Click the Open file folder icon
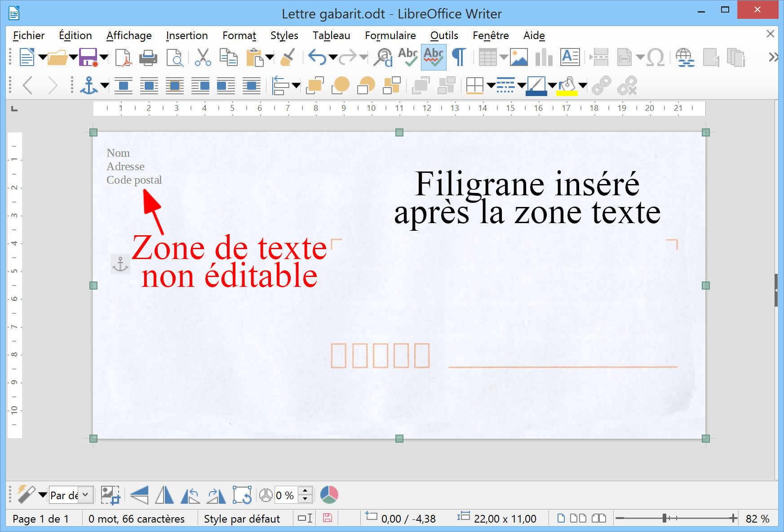Screen dimensions: 784x532 coord(58,57)
